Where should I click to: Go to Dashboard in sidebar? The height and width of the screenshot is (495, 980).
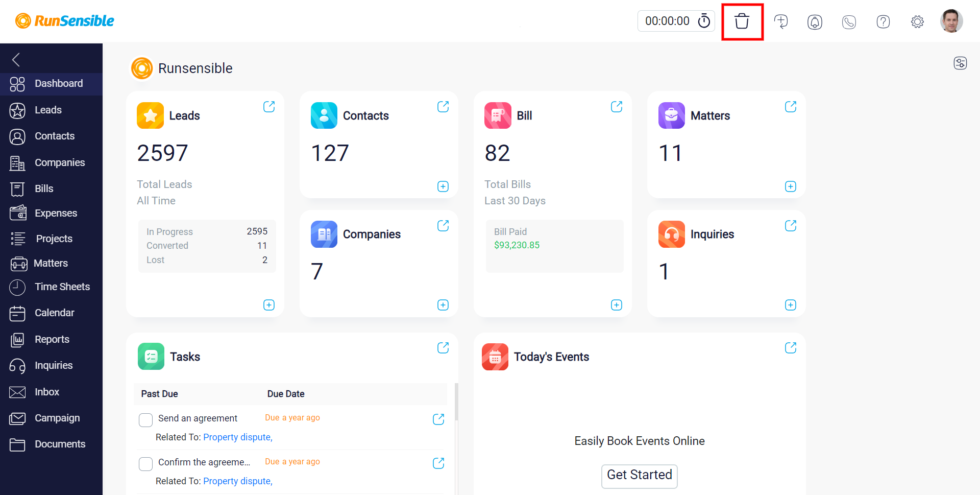pyautogui.click(x=51, y=83)
